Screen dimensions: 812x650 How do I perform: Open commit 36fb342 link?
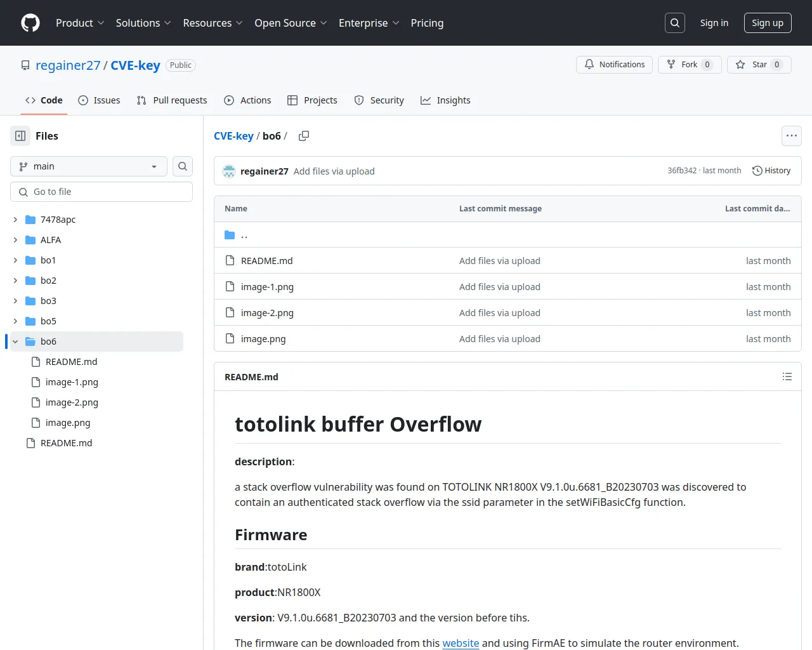click(682, 171)
